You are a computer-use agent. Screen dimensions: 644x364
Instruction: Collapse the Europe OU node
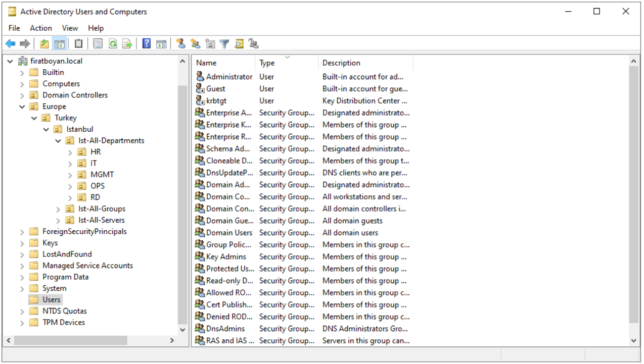point(22,107)
